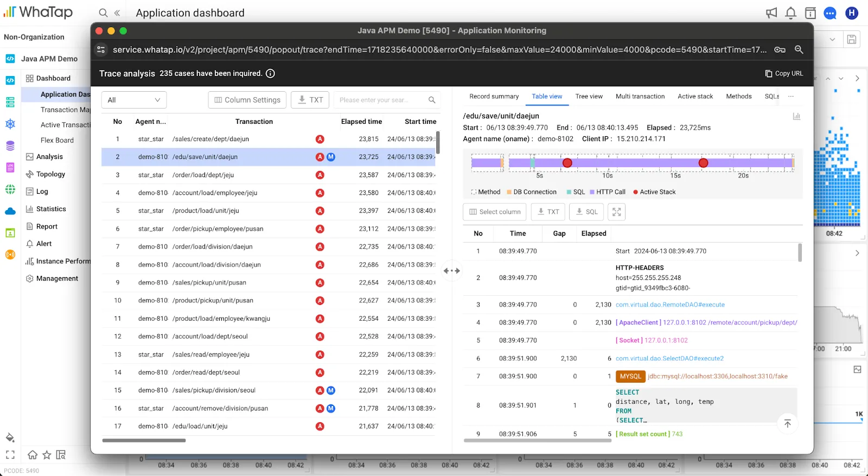Click the bar chart icon beside /edu/save/unit/daejun title
868x476 pixels.
[796, 116]
